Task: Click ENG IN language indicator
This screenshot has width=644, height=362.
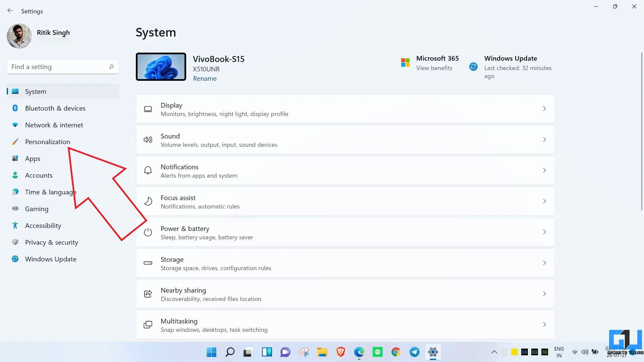Action: coord(559,352)
